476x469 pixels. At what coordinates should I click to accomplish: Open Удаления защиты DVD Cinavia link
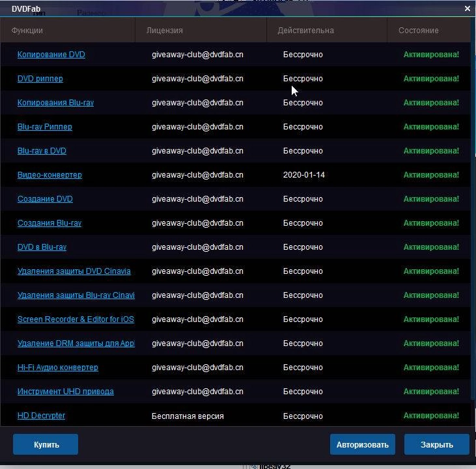pos(74,271)
